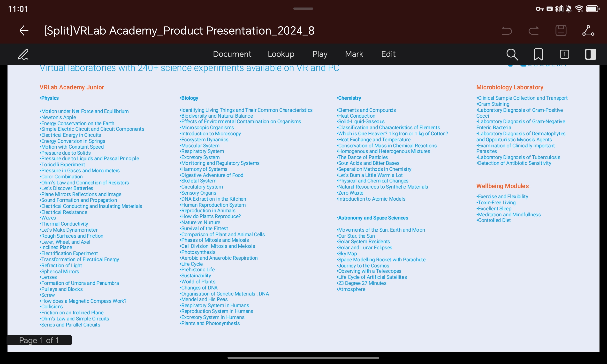Tap the battery status icon

pyautogui.click(x=592, y=9)
